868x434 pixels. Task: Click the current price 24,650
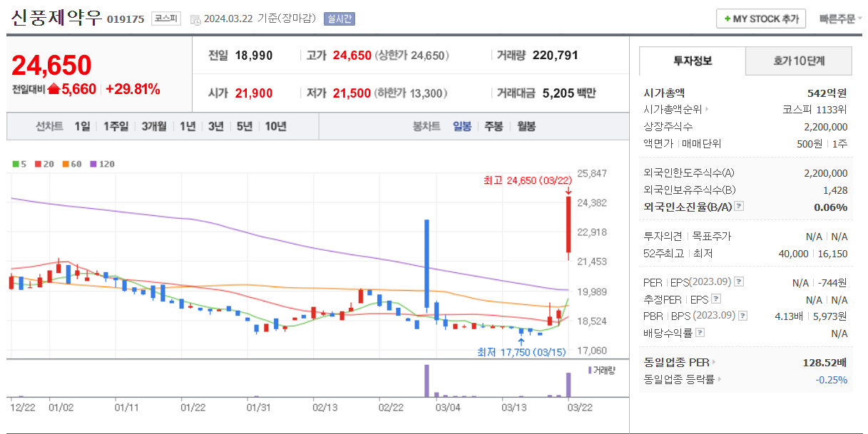(51, 65)
